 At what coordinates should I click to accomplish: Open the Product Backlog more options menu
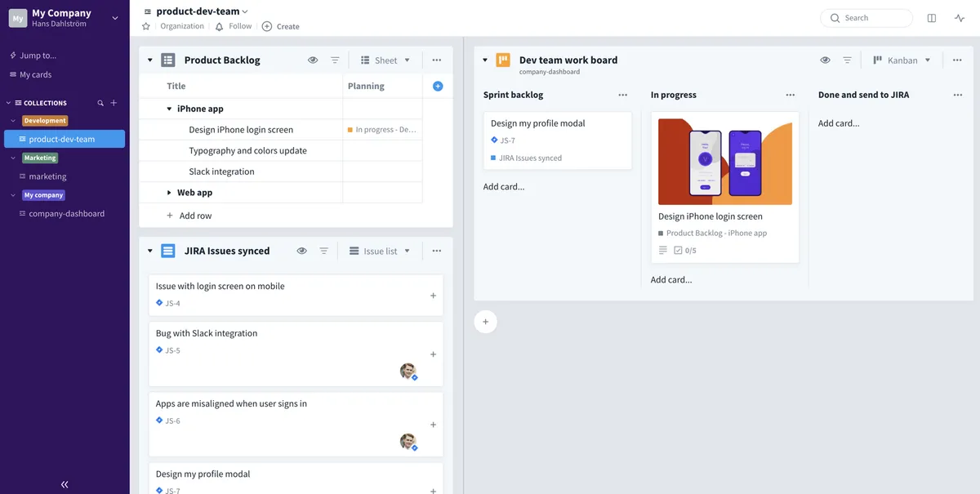click(437, 60)
